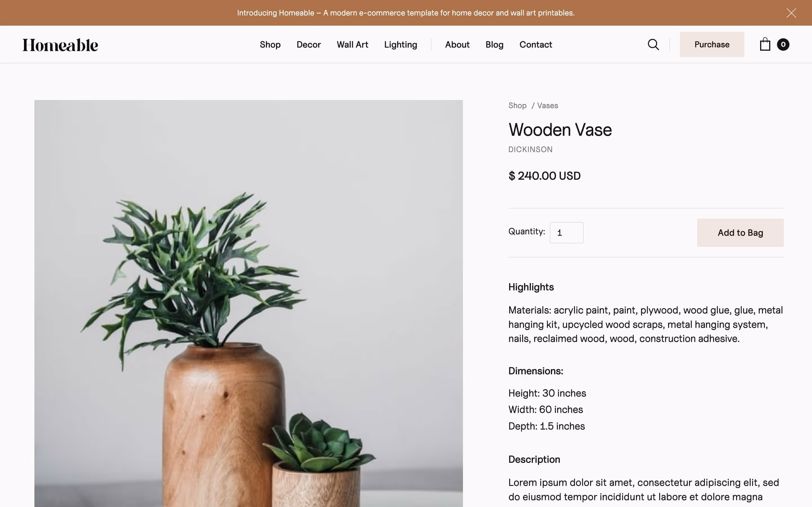The image size is (812, 507).
Task: Navigate to Lighting category
Action: pyautogui.click(x=401, y=45)
